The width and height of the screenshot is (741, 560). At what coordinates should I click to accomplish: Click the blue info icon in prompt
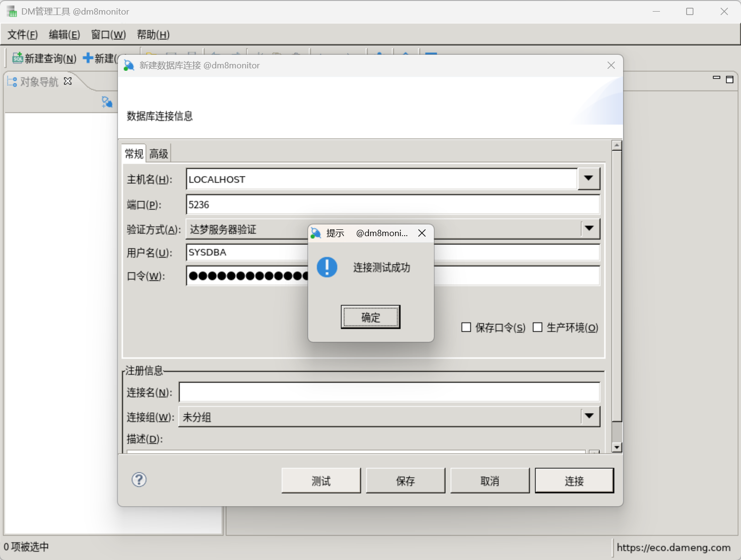click(327, 267)
